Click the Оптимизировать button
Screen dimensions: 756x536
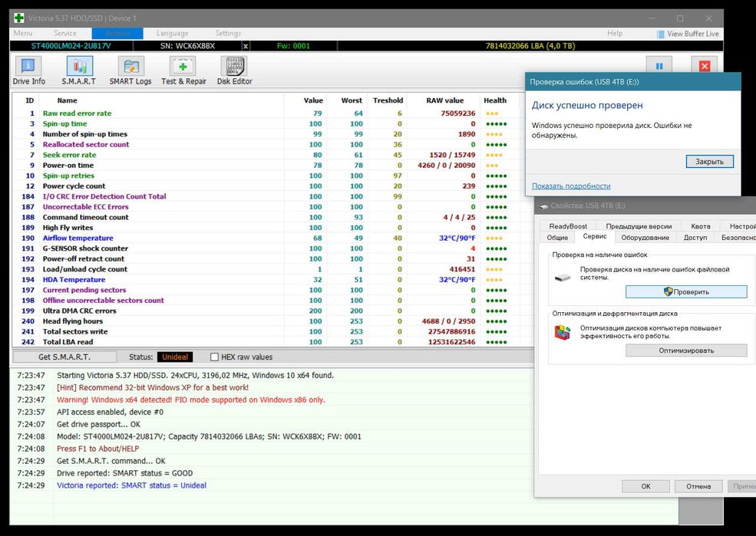[x=686, y=350]
